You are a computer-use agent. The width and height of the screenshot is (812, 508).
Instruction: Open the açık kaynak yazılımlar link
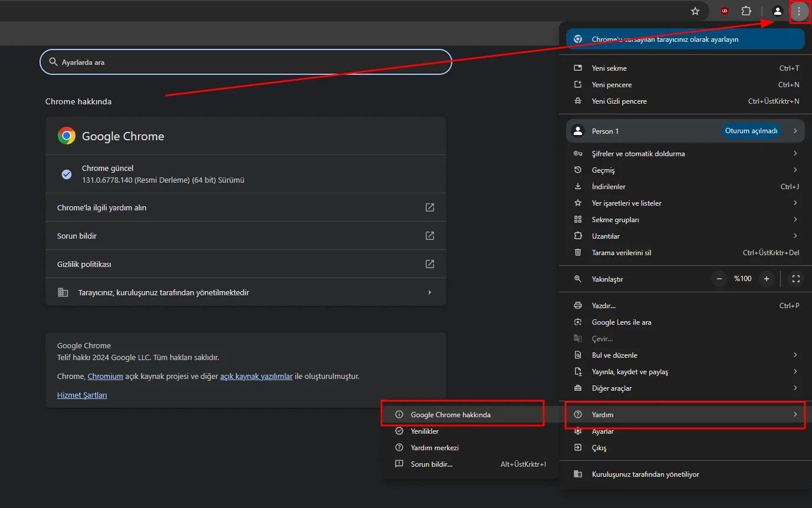pyautogui.click(x=257, y=376)
